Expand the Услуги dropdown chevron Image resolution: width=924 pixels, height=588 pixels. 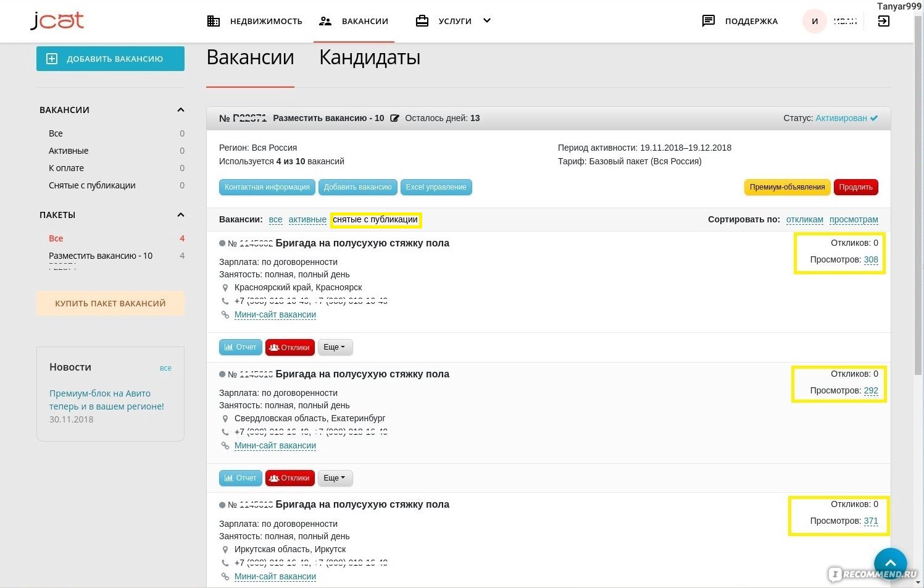pos(487,20)
